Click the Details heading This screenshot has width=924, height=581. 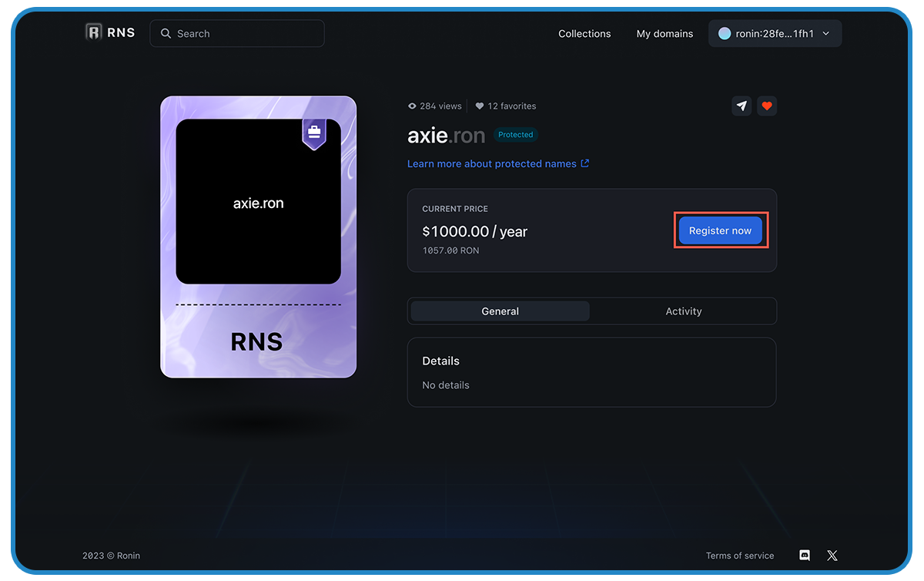(x=441, y=361)
